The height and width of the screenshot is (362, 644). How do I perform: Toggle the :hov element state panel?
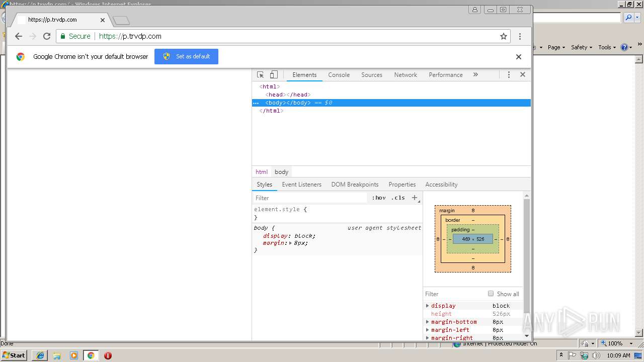coord(379,198)
